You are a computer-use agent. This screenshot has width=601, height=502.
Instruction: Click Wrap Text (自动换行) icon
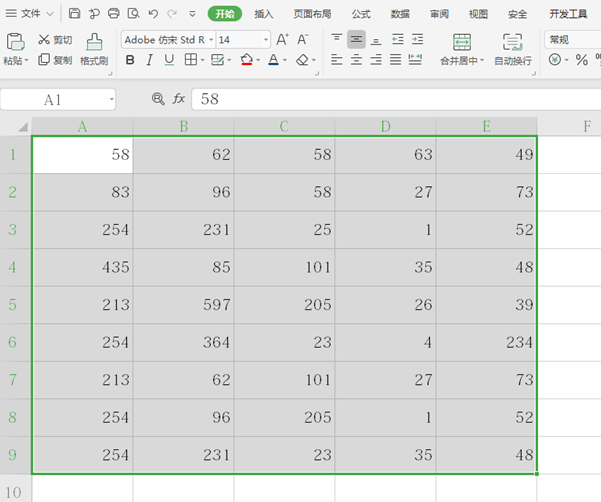pos(512,42)
